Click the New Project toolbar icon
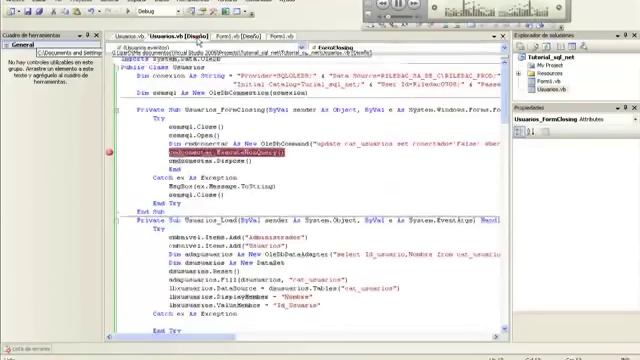Viewport: 640px width, 360px height. pos(11,11)
